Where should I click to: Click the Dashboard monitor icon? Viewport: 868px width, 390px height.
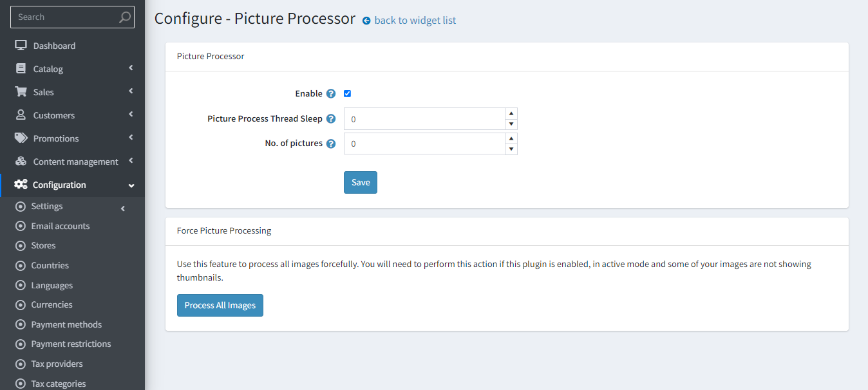coord(21,46)
